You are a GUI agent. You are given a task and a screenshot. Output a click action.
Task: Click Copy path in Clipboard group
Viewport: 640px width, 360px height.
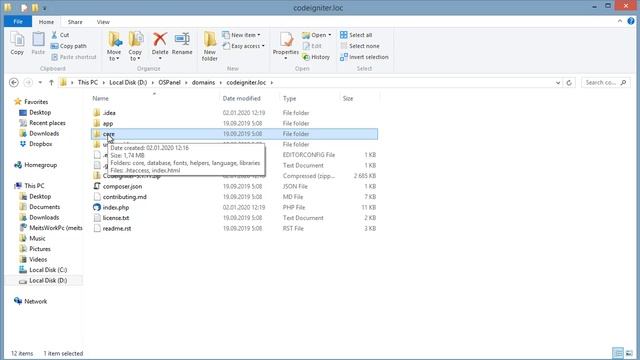point(69,46)
